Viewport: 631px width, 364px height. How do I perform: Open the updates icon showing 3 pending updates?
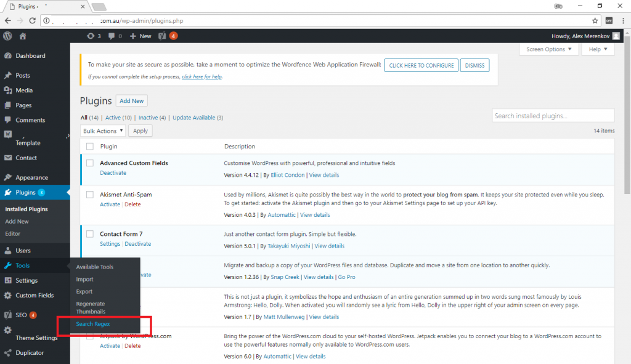pyautogui.click(x=92, y=36)
